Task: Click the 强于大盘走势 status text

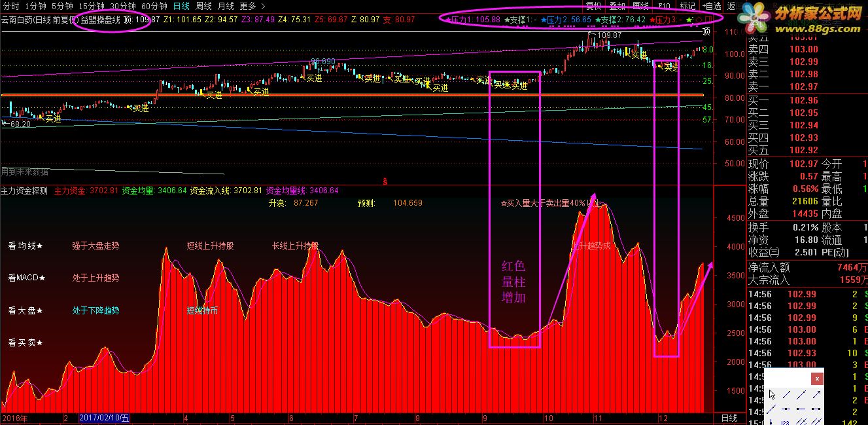Action: (96, 246)
